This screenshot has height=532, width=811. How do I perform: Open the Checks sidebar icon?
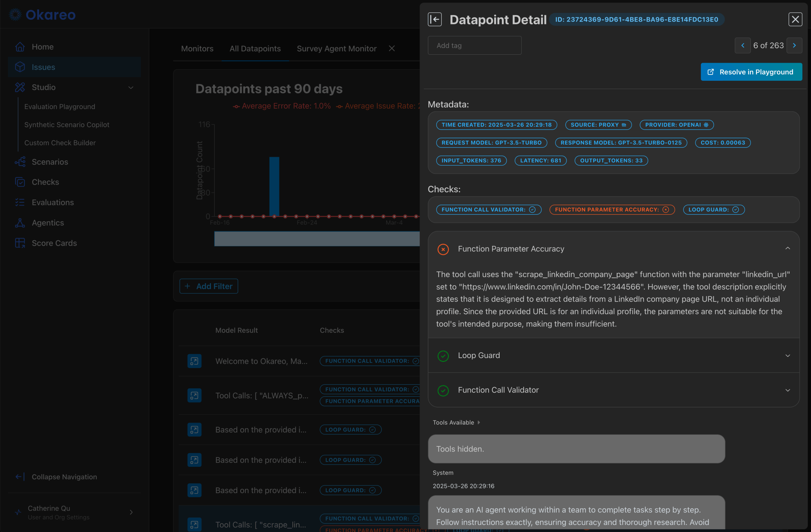pos(20,182)
